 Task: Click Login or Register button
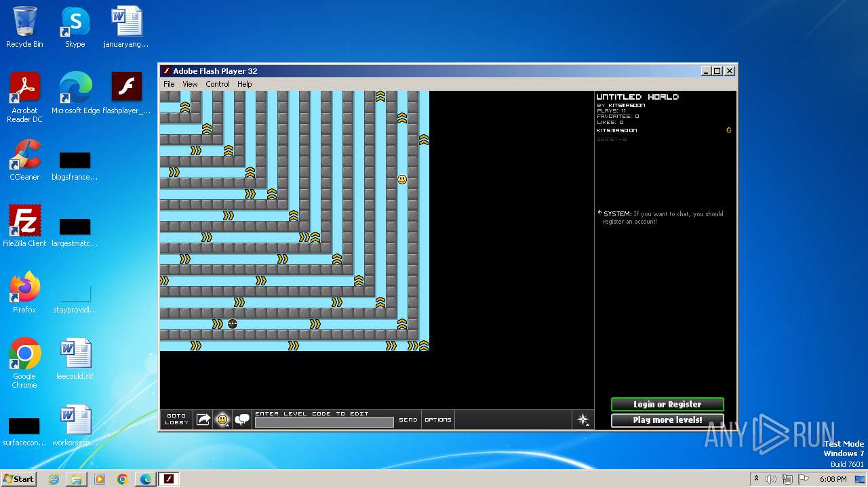[x=667, y=404]
